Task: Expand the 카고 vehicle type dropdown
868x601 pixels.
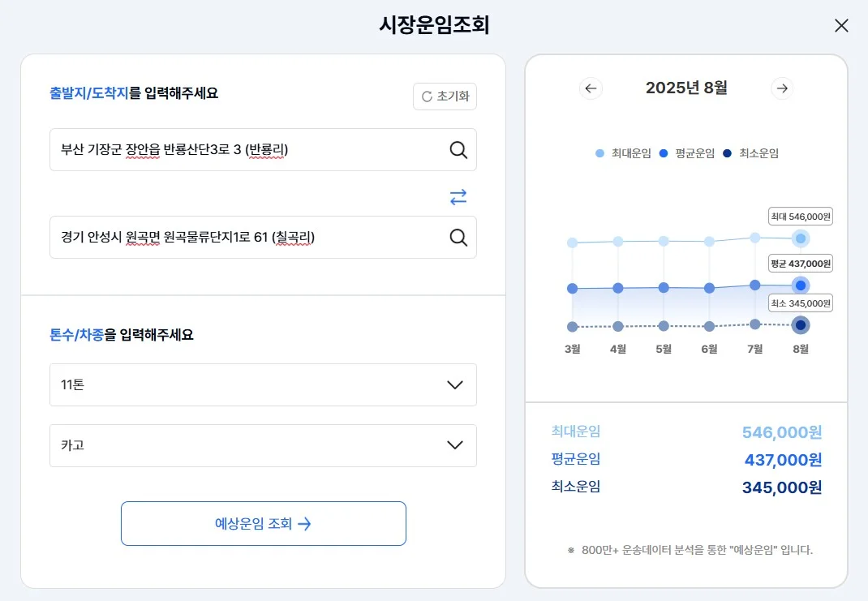Action: click(x=263, y=445)
